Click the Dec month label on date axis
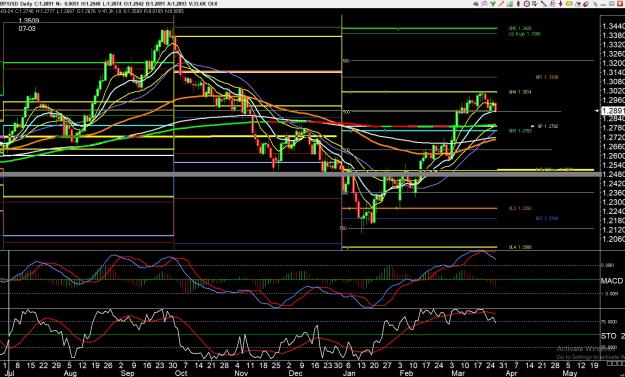This screenshot has width=625, height=377. [295, 373]
